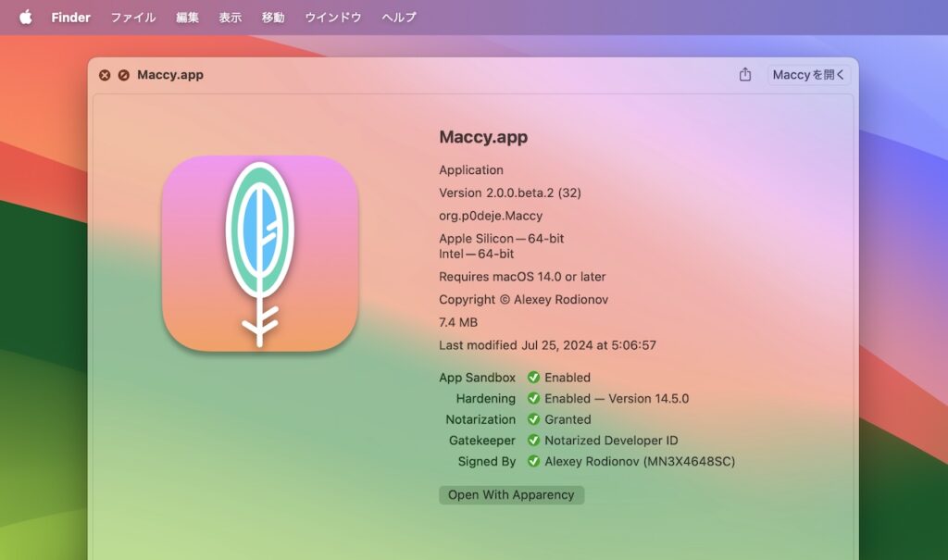Open the Share menu in the title bar
Viewport: 948px width, 560px height.
(744, 75)
